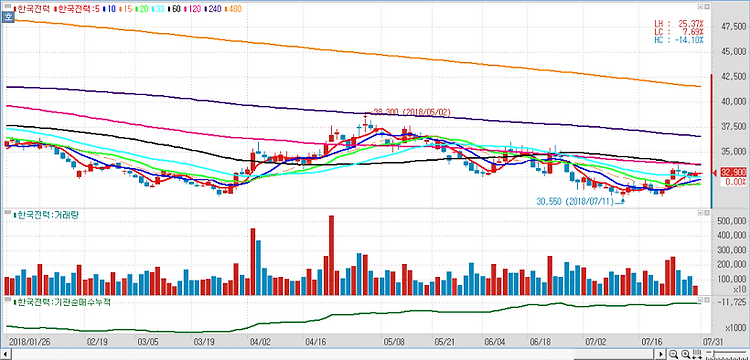750x360 pixels.
Task: Click the scroll-right arrow of horizontal scrollbar
Action: tap(662, 354)
